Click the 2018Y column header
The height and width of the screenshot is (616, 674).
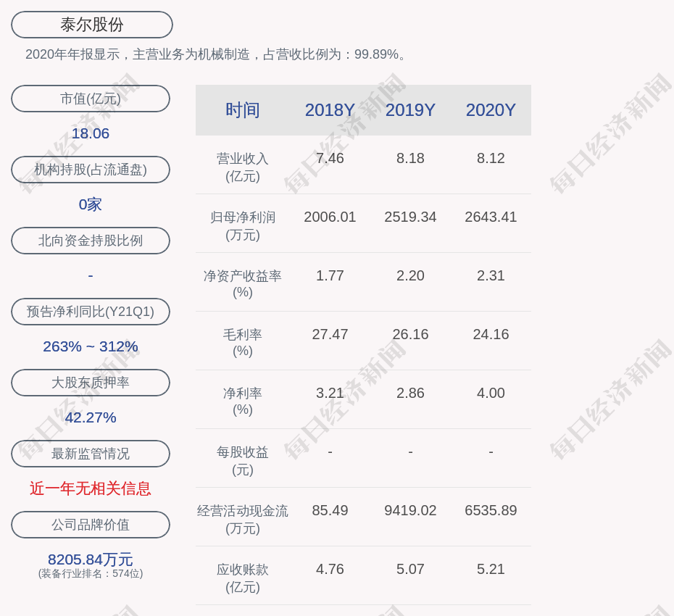coord(330,110)
